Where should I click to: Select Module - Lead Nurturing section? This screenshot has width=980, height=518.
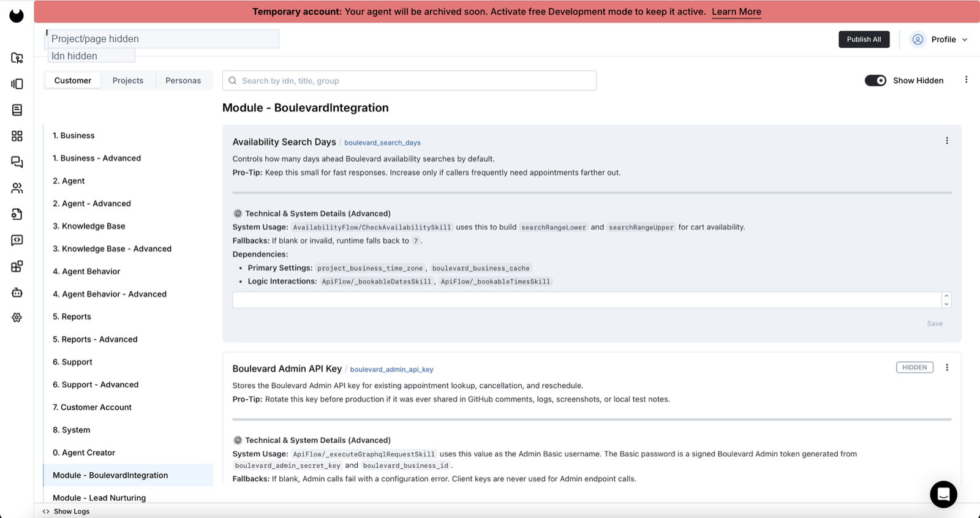129,498
